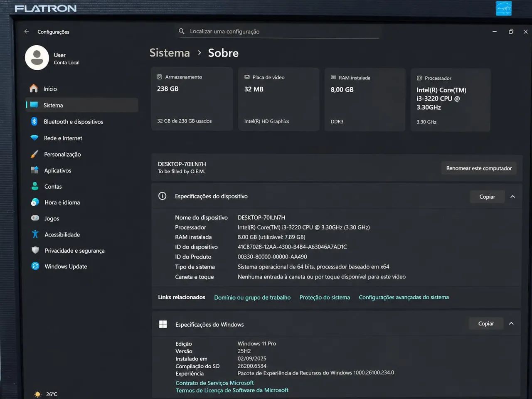Click the 26200.6584 build number
Viewport: 532px width, 399px height.
252,366
